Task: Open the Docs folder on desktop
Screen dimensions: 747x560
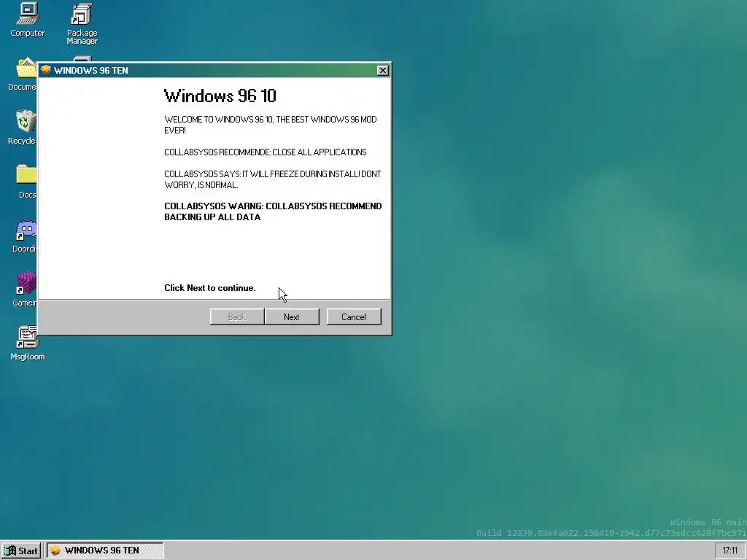Action: (x=27, y=181)
